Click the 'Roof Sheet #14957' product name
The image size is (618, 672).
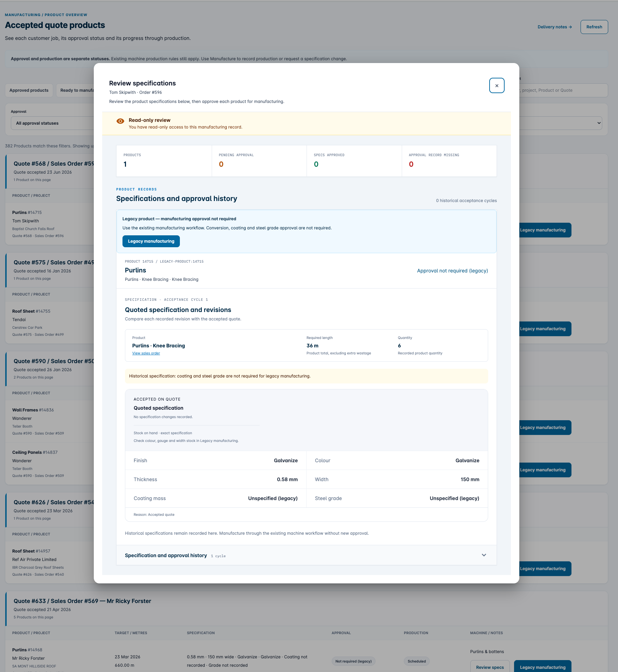[x=31, y=551]
